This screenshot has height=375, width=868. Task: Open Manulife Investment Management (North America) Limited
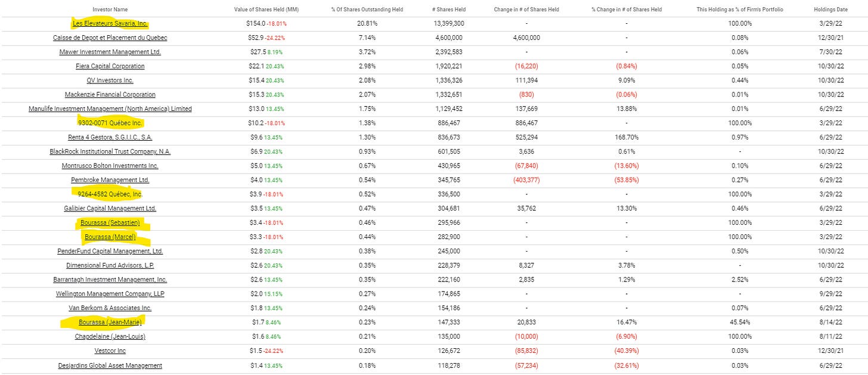click(x=110, y=109)
